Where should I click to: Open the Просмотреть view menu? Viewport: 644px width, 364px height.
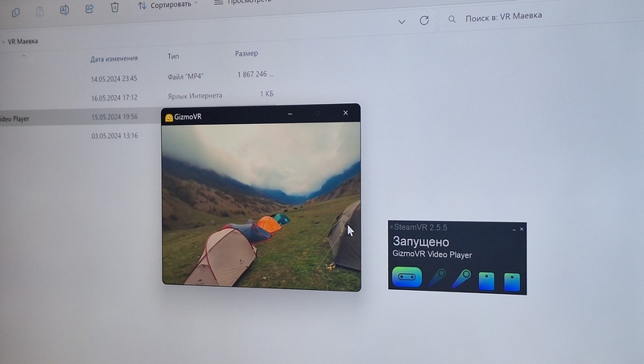point(242,3)
